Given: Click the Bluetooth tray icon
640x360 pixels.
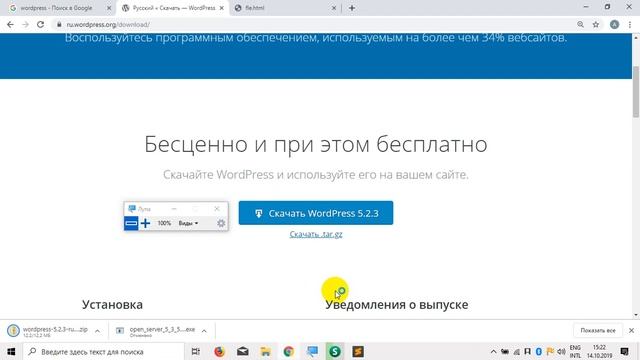Looking at the screenshot, I should (x=538, y=351).
